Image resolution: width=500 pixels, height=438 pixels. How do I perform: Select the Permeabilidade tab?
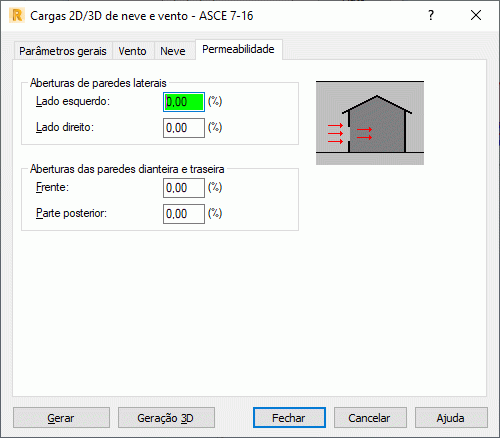pyautogui.click(x=238, y=49)
